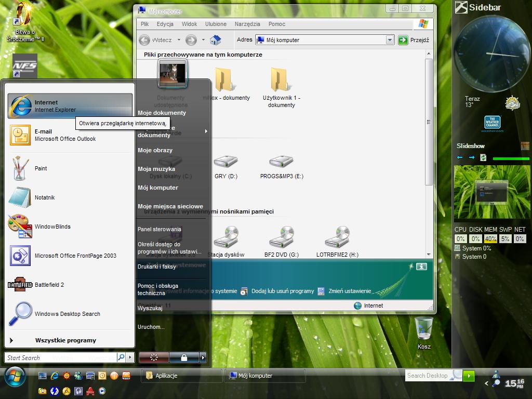Open the shutdown options arrow beside lock
Image resolution: width=532 pixels, height=399 pixels.
[x=203, y=357]
